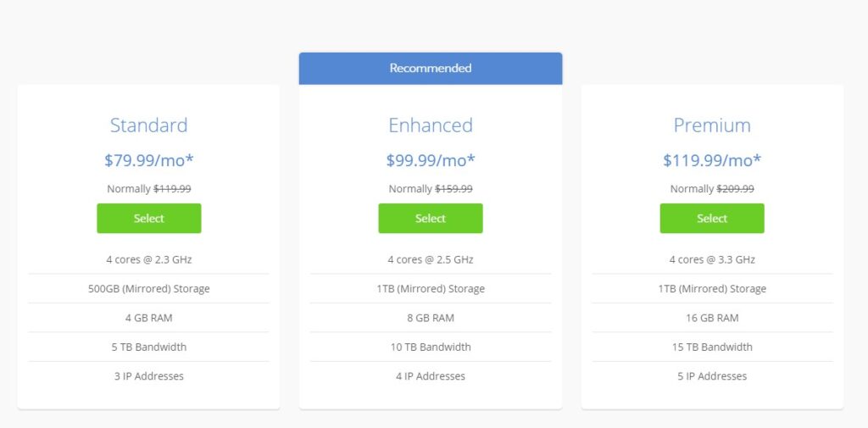Viewport: 868px width, 428px height.
Task: Click the $79.99/mo* price
Action: tap(149, 160)
